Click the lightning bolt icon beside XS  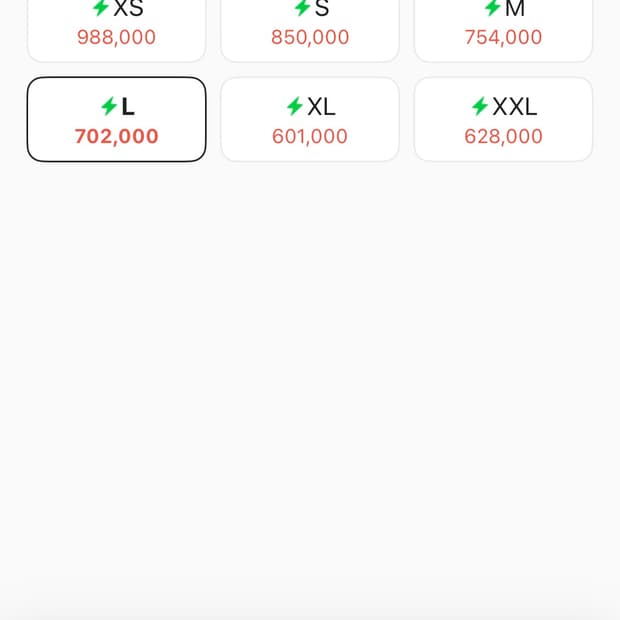pos(101,8)
